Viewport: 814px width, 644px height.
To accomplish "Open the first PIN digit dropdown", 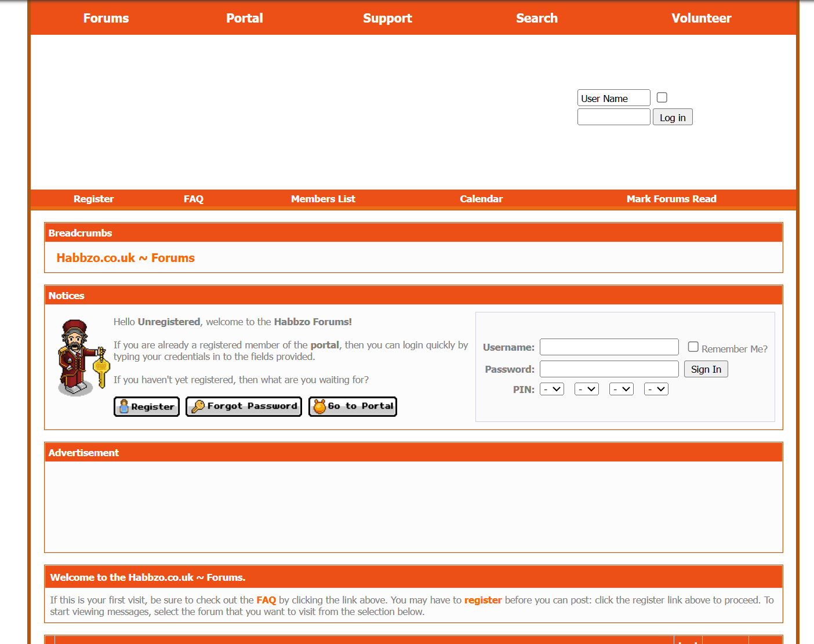I will pos(551,390).
